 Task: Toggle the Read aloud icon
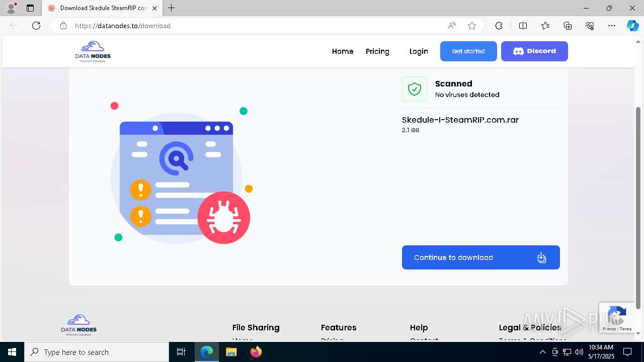click(x=452, y=26)
